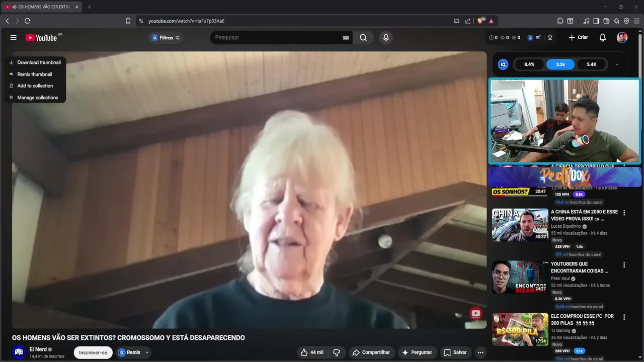Open site settings icon beside URL

(141, 21)
